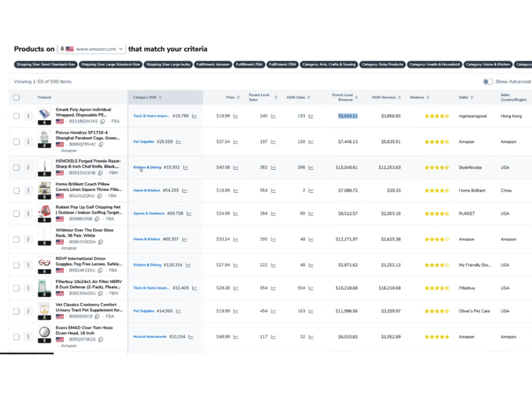View parent sales chart for Filterbuy Air Filter
The height and width of the screenshot is (399, 532).
(273, 288)
